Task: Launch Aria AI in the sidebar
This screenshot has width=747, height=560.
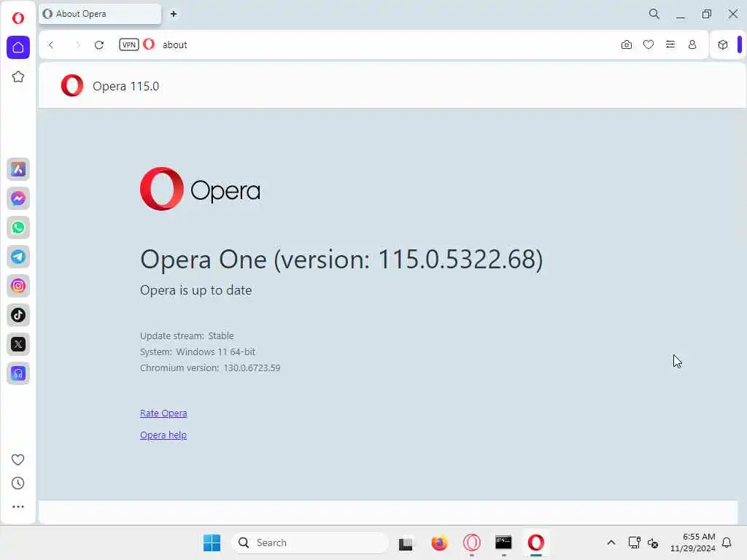Action: 18,169
